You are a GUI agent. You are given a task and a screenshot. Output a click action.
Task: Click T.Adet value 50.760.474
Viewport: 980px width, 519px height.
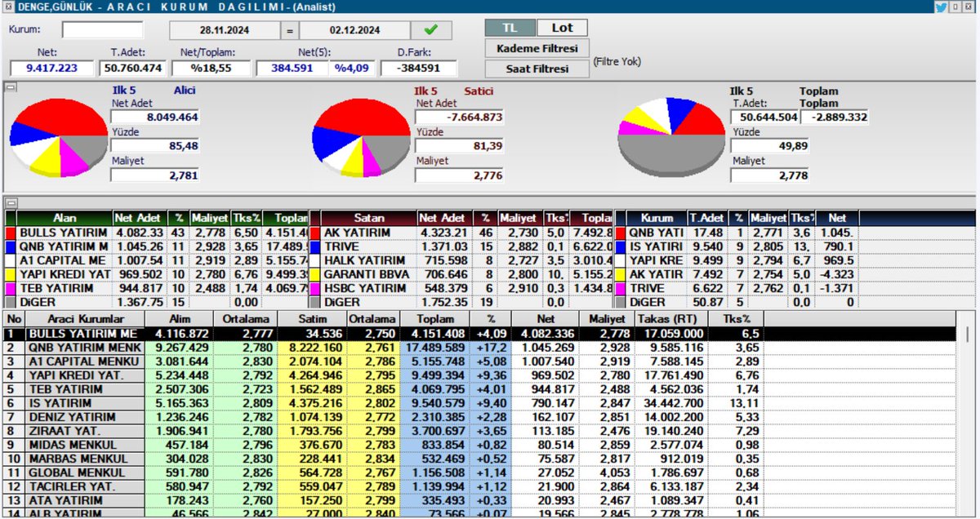click(131, 69)
